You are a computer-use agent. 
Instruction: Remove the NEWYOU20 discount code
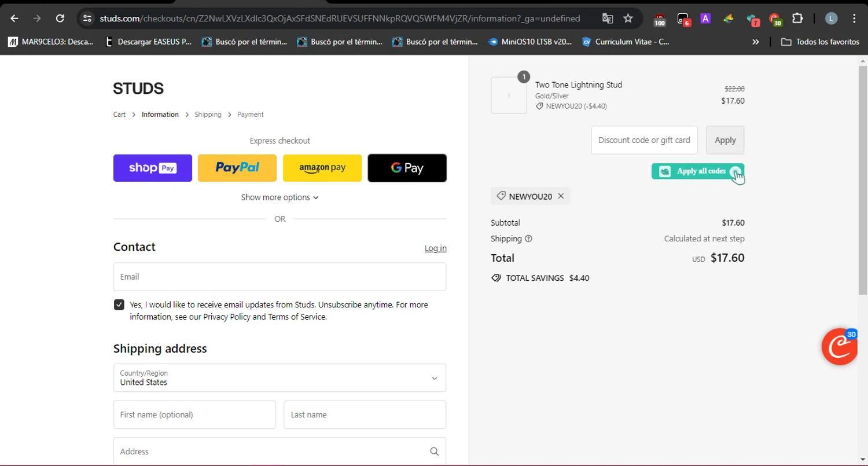coord(561,196)
